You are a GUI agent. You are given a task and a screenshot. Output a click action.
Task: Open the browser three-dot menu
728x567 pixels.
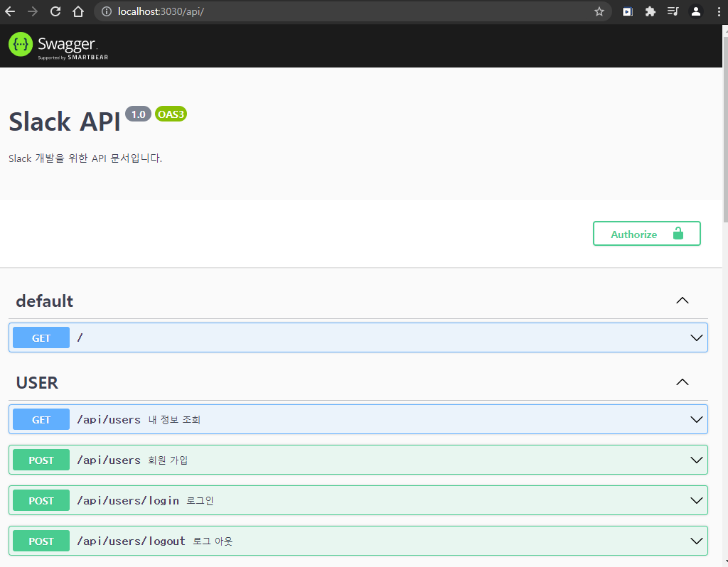click(x=719, y=11)
